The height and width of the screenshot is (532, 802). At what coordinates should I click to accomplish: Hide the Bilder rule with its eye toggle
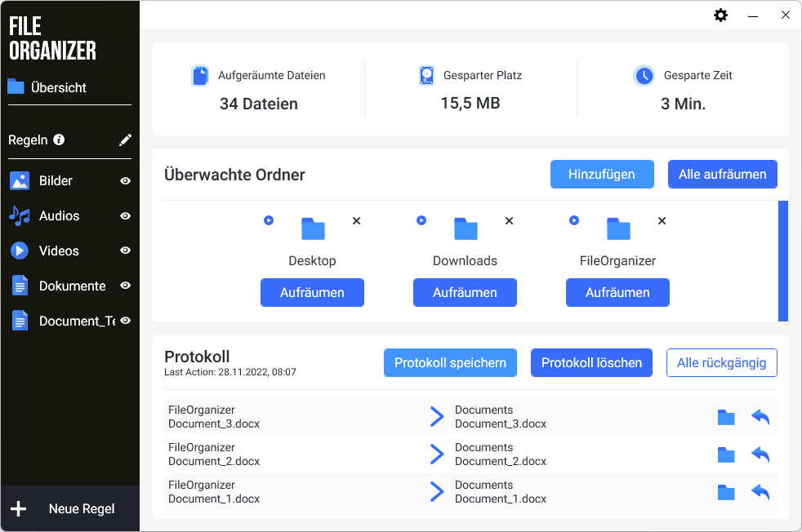tap(127, 180)
